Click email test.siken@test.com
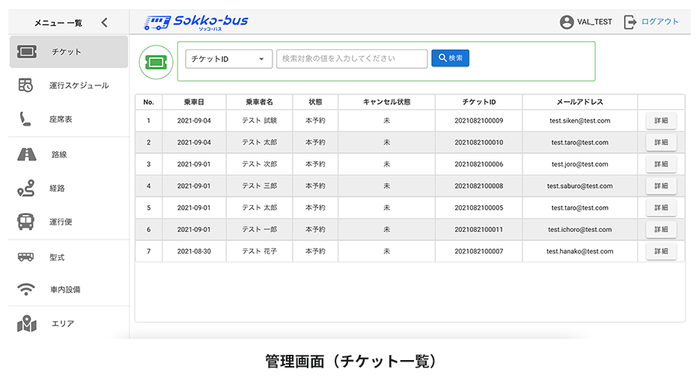The height and width of the screenshot is (378, 700). 580,120
